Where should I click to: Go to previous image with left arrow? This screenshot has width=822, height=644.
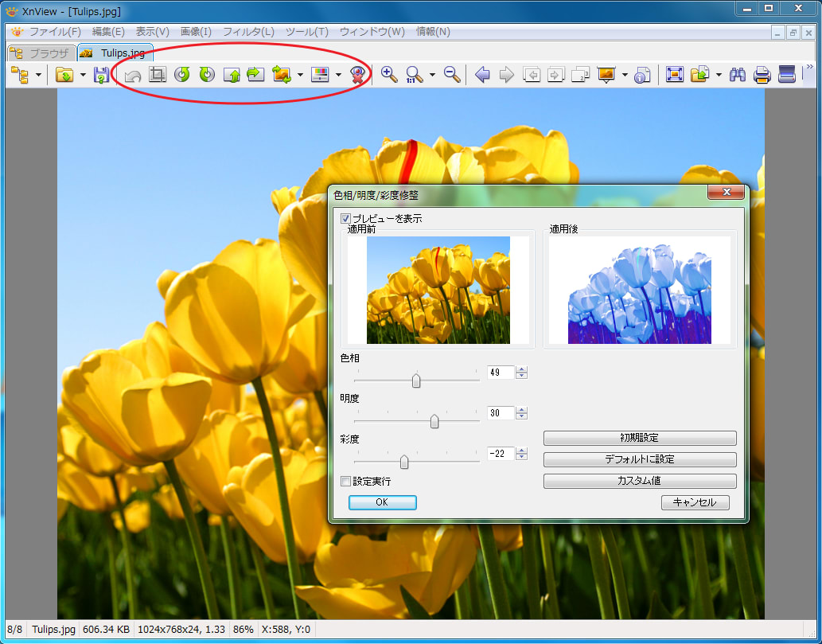pos(482,75)
